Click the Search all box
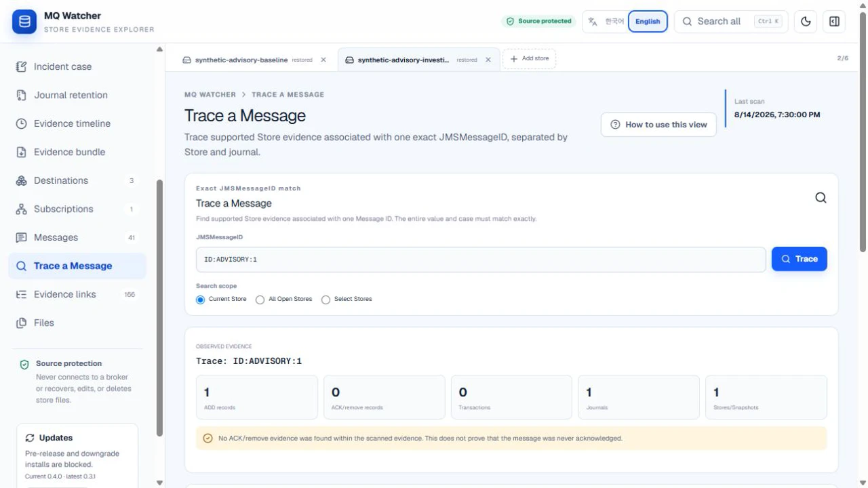The width and height of the screenshot is (868, 488). click(x=731, y=22)
